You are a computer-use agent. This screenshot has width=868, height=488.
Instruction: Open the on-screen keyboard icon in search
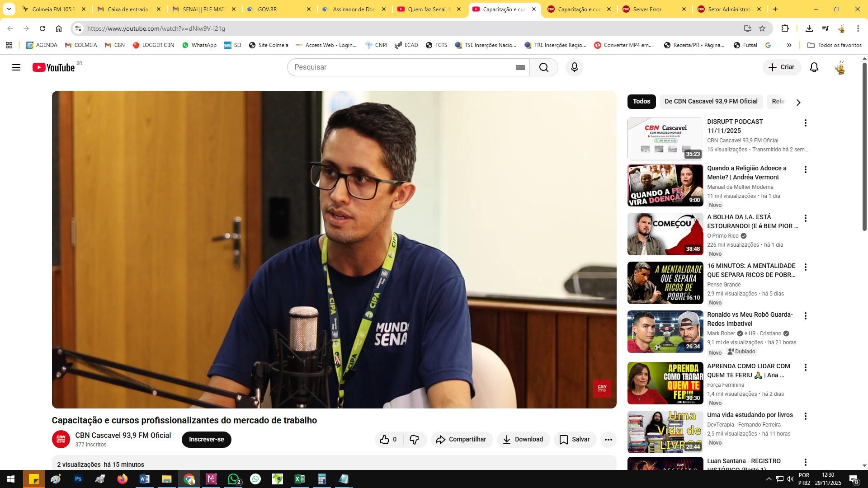click(x=520, y=67)
